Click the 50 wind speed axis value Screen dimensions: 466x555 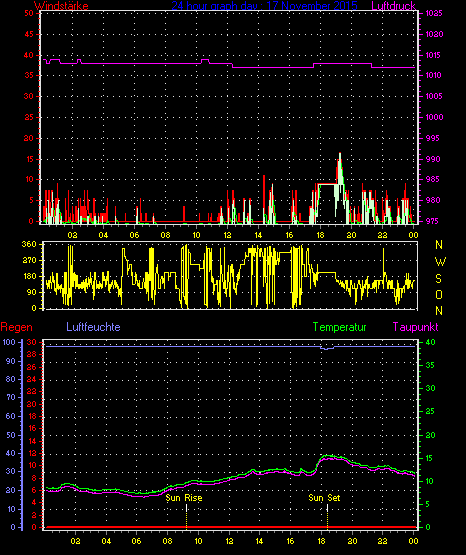click(29, 13)
